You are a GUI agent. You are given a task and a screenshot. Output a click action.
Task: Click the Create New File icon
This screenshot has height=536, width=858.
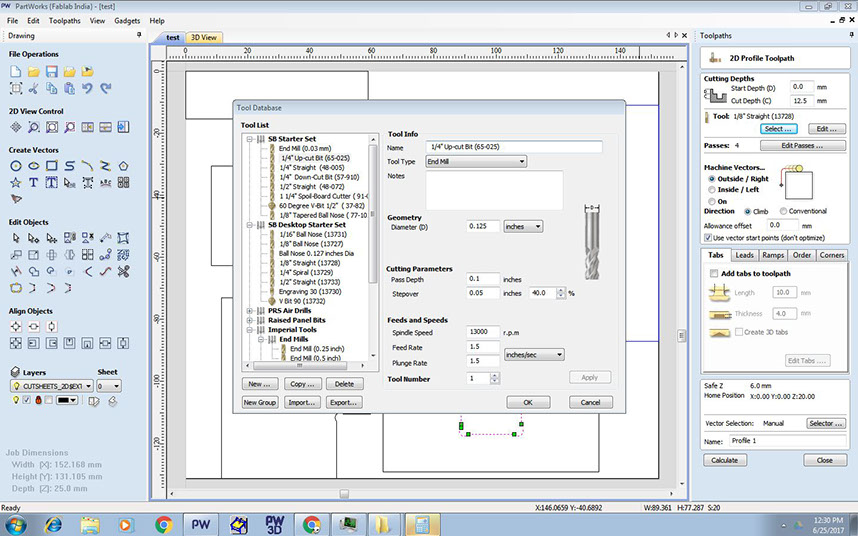16,72
